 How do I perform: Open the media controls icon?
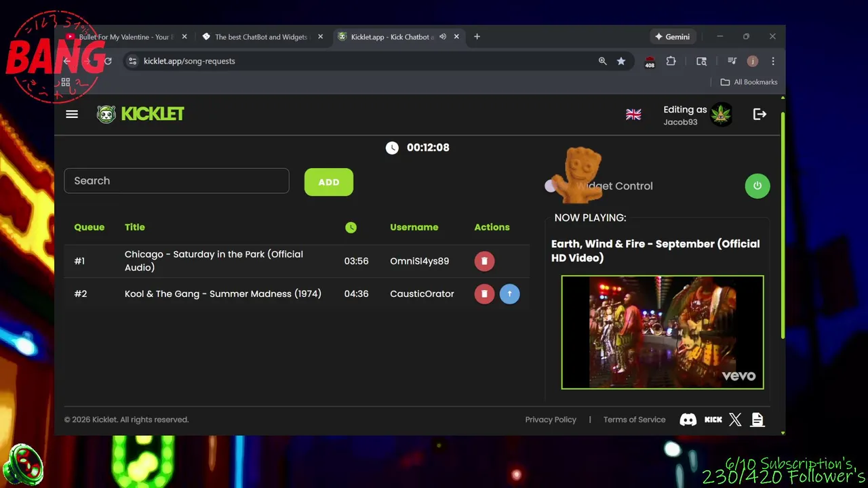(x=732, y=61)
